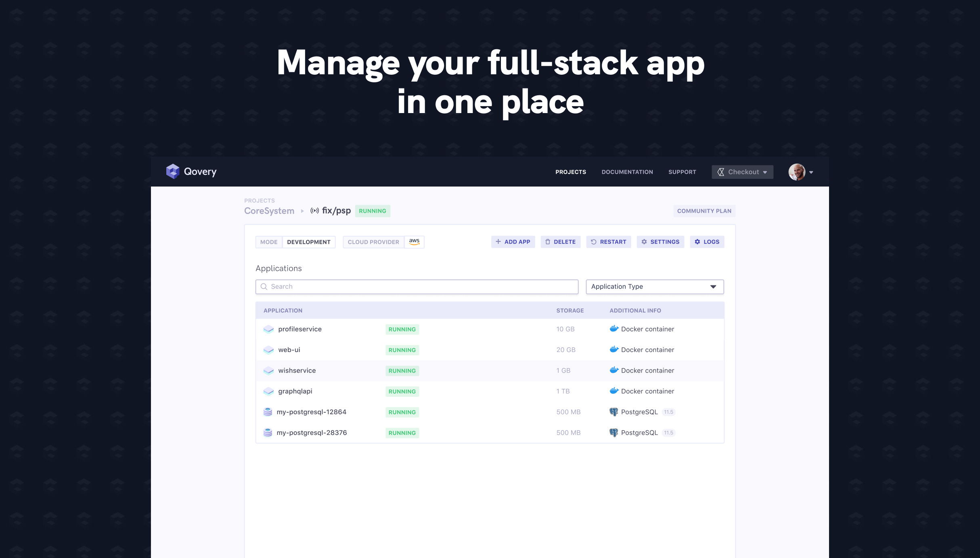The height and width of the screenshot is (558, 980).
Task: Click the profileservice layer icon
Action: click(x=268, y=329)
